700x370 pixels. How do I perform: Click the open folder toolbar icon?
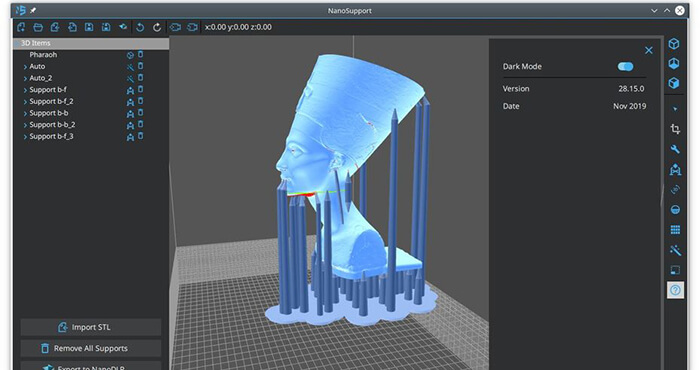pos(38,27)
